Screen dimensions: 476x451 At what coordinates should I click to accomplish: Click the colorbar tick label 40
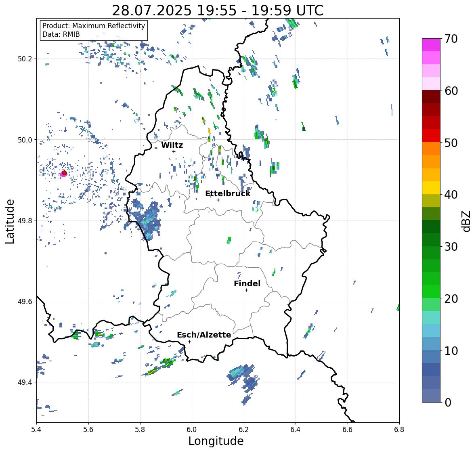pyautogui.click(x=451, y=195)
